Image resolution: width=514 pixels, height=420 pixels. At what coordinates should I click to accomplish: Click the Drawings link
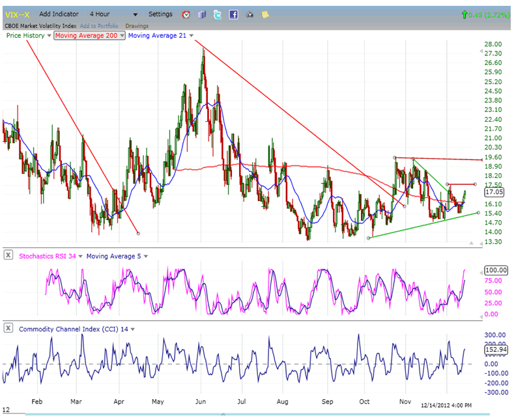pos(137,26)
